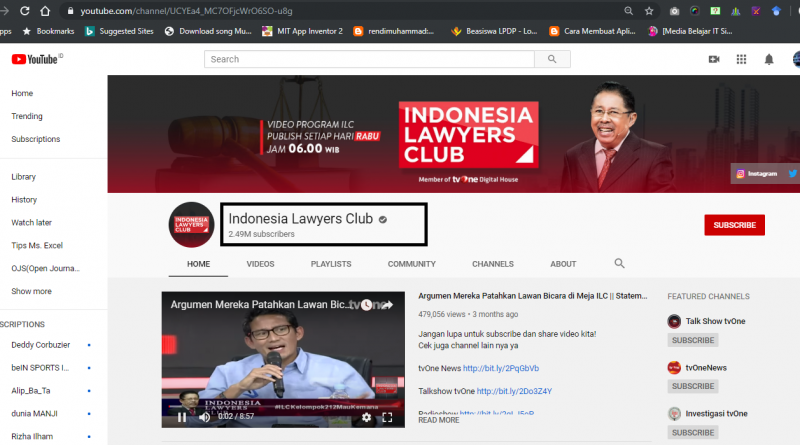Expand sidebar with Show more
800x445 pixels.
pyautogui.click(x=32, y=291)
